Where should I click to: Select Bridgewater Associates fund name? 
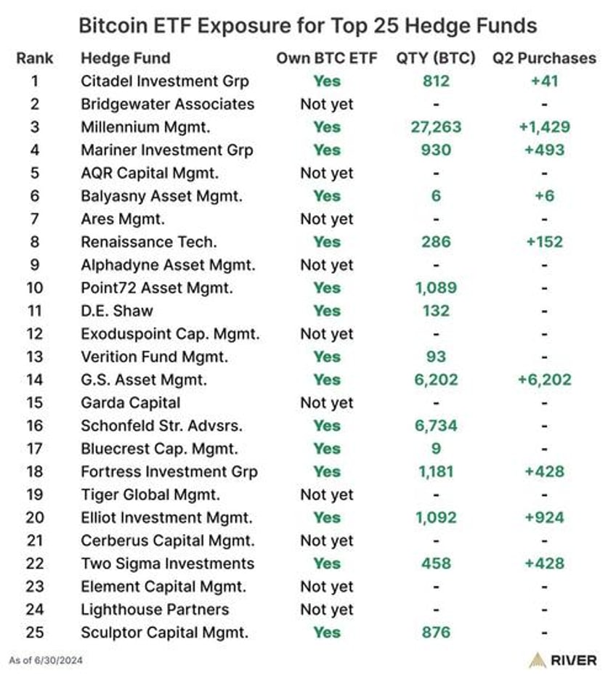tap(167, 104)
